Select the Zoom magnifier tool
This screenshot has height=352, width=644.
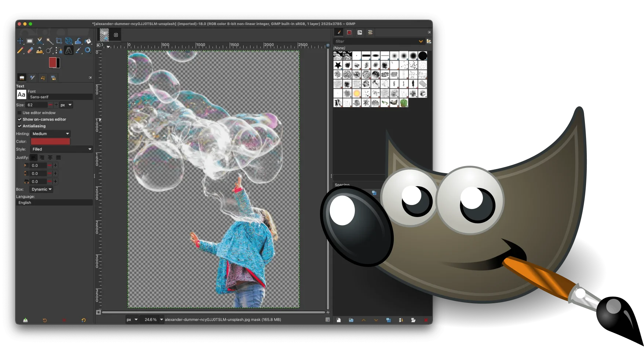(x=88, y=51)
